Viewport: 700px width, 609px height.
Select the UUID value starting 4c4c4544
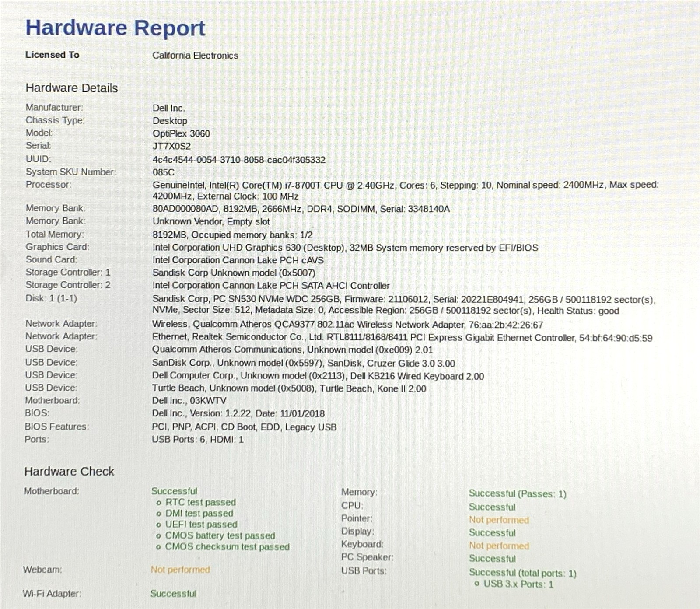pyautogui.click(x=239, y=160)
